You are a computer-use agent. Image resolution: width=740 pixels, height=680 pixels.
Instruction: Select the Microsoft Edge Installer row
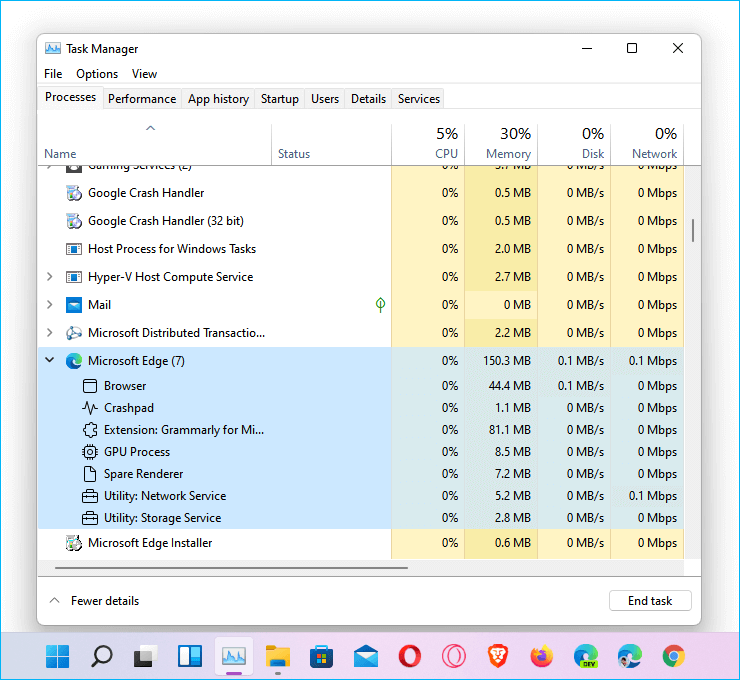click(x=361, y=543)
